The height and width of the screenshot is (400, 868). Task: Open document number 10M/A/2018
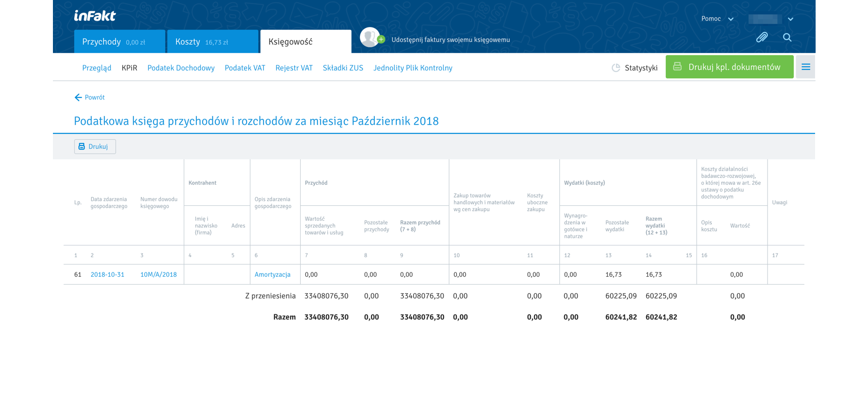(159, 275)
